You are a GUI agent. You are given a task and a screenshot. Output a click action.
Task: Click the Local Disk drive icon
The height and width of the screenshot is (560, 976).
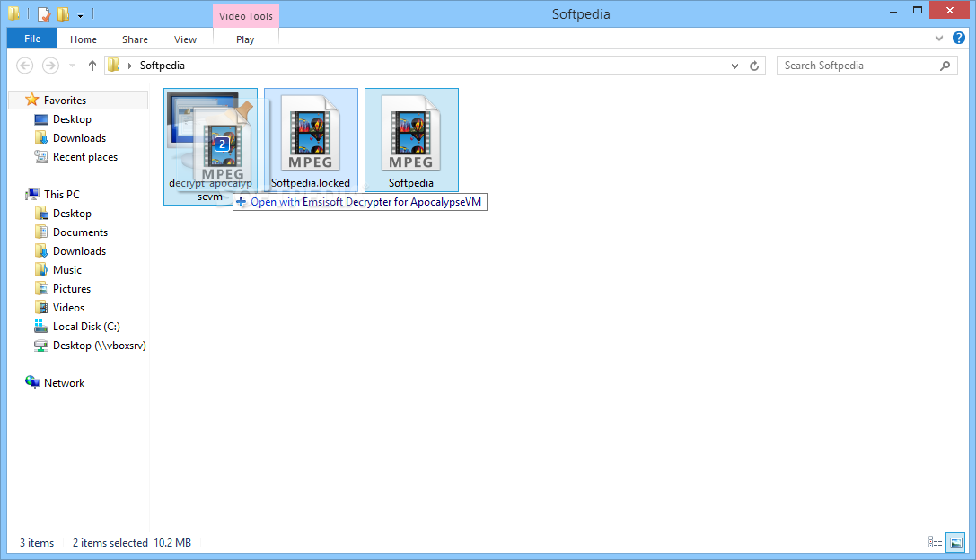click(41, 326)
